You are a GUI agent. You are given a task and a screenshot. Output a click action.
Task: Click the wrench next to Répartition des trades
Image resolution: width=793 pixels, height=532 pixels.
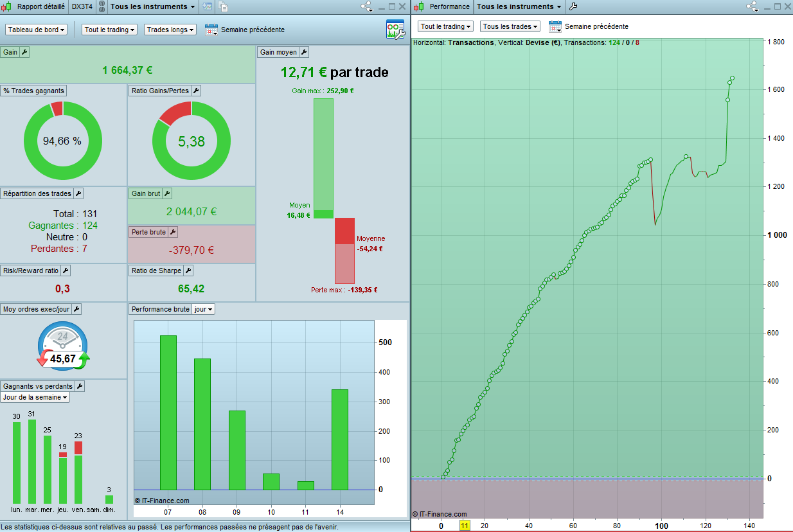pyautogui.click(x=78, y=193)
